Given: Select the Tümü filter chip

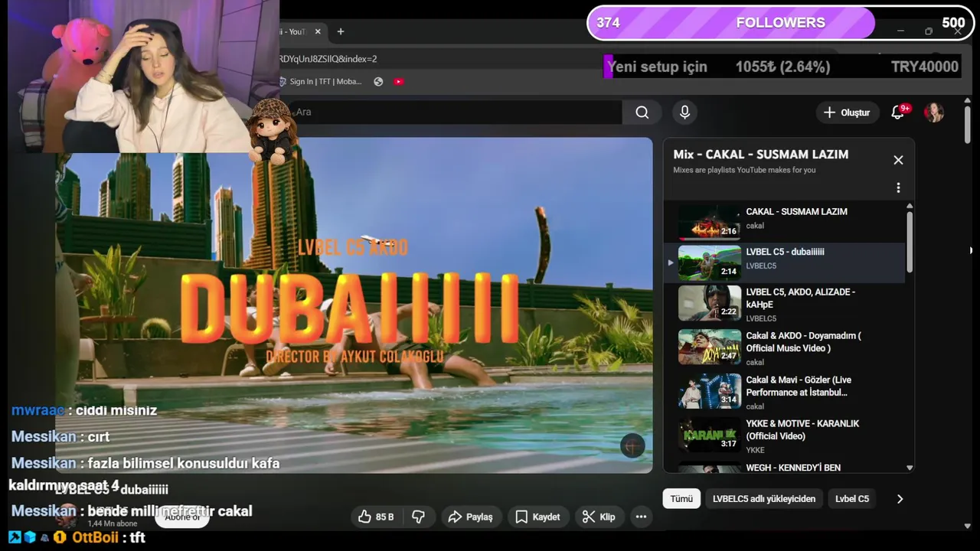Looking at the screenshot, I should [681, 498].
